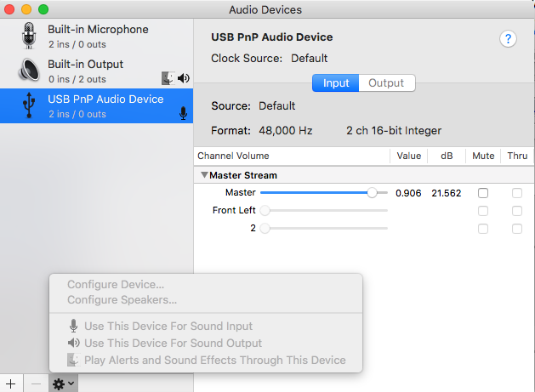Switch to the Output tab
535x392 pixels.
[386, 83]
